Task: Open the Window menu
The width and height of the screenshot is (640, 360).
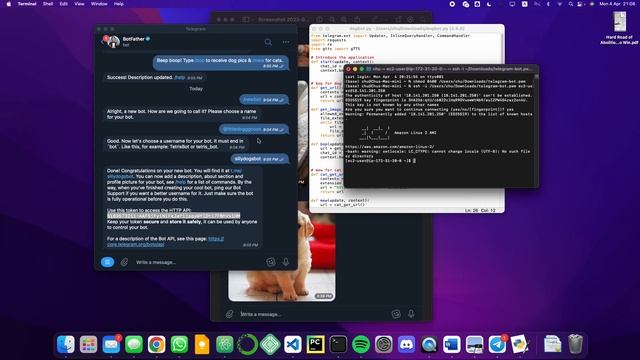Action: (x=99, y=4)
